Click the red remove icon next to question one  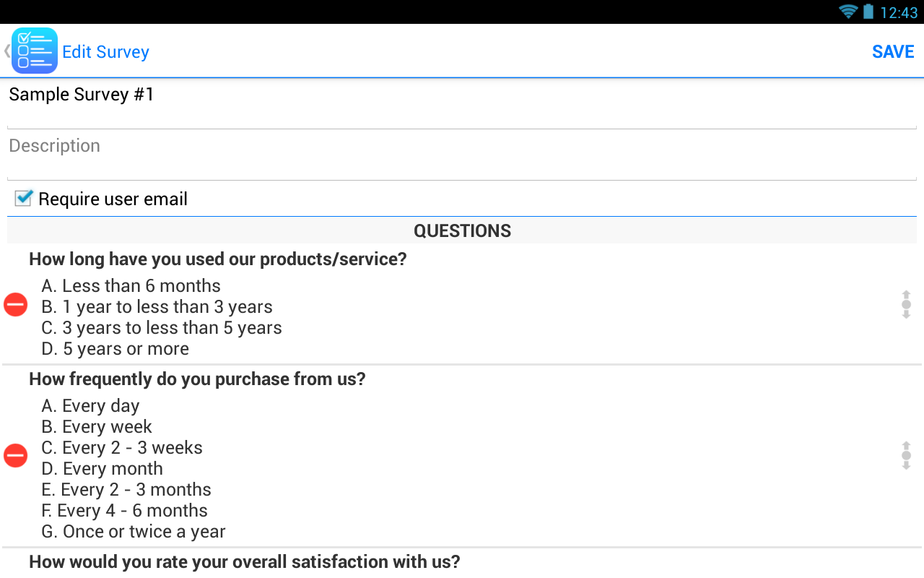point(15,304)
